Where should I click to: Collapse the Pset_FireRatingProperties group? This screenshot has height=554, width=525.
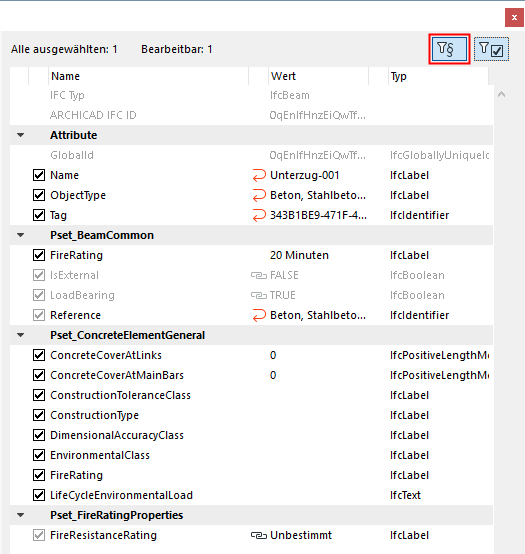21,515
